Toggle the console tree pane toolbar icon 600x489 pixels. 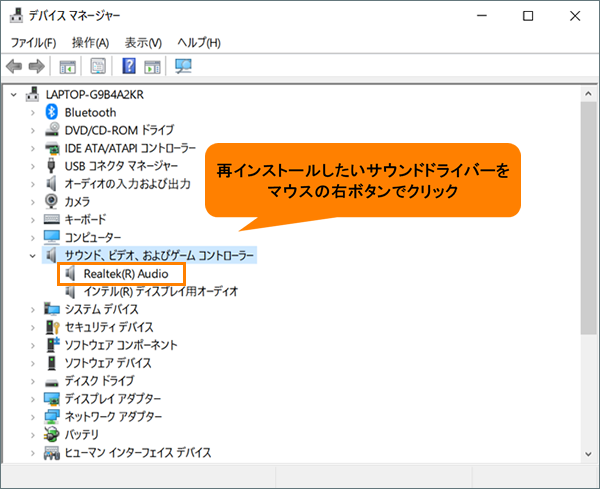(x=68, y=67)
